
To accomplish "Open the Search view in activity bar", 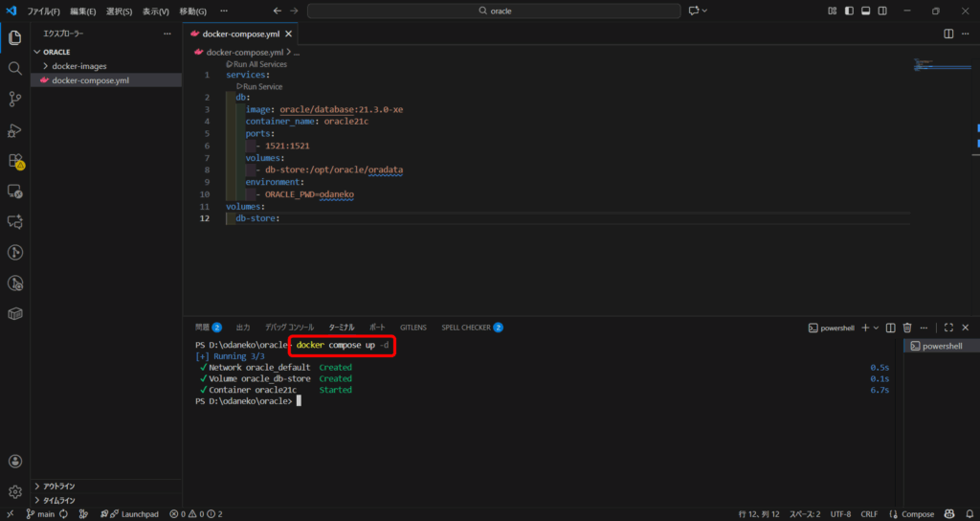I will [x=15, y=69].
